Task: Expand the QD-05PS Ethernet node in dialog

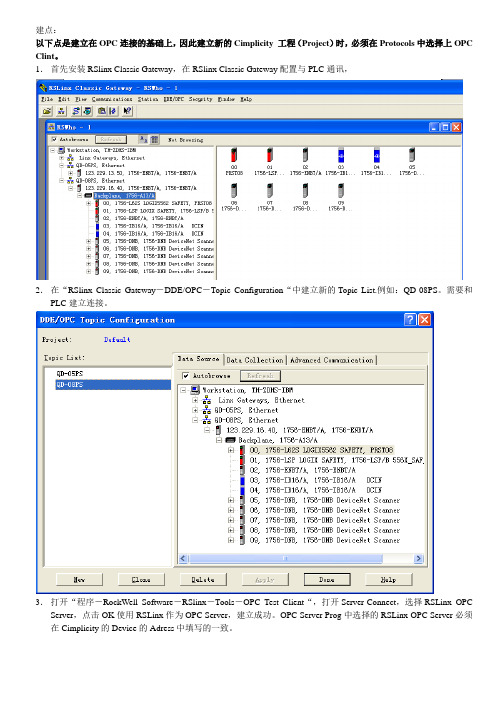Action: pyautogui.click(x=195, y=410)
